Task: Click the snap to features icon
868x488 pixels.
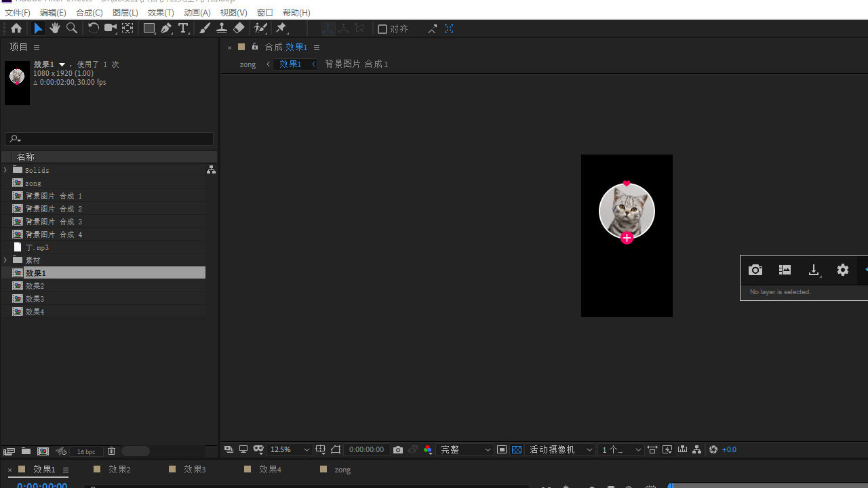Action: (449, 28)
